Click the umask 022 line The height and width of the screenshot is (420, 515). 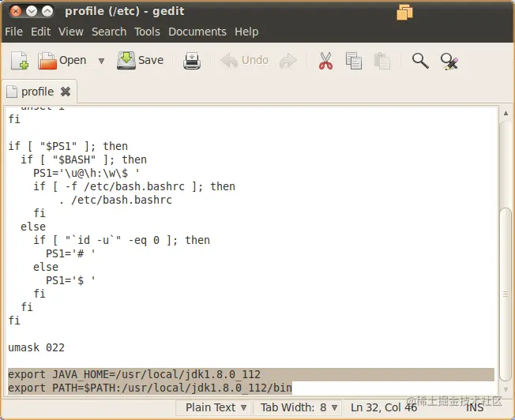point(36,347)
